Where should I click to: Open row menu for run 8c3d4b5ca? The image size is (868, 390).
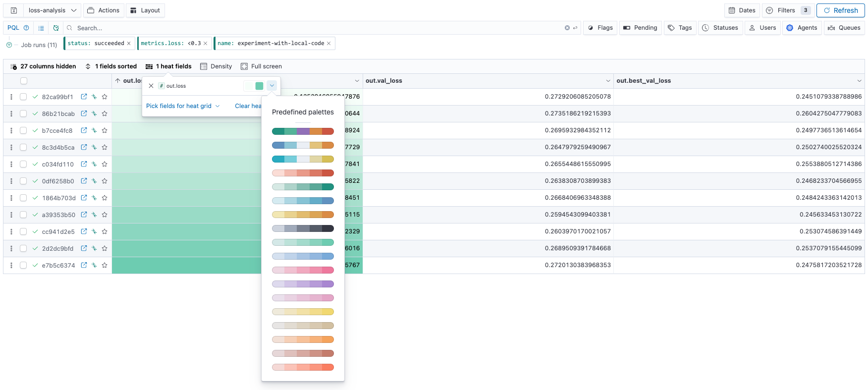[x=11, y=147]
